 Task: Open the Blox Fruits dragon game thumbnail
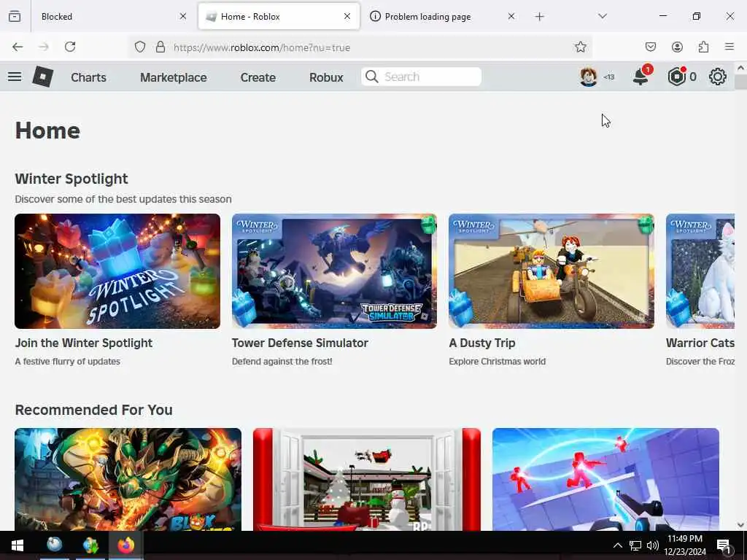point(128,479)
